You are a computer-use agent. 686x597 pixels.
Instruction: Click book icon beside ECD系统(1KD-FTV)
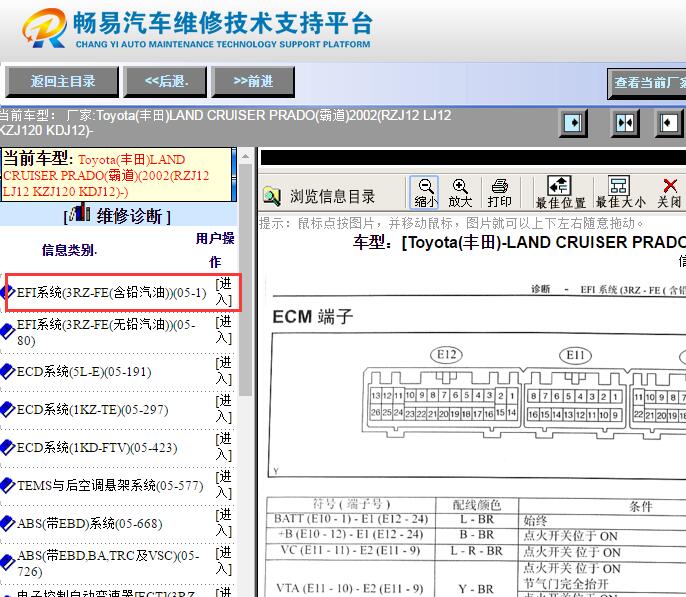(7, 447)
